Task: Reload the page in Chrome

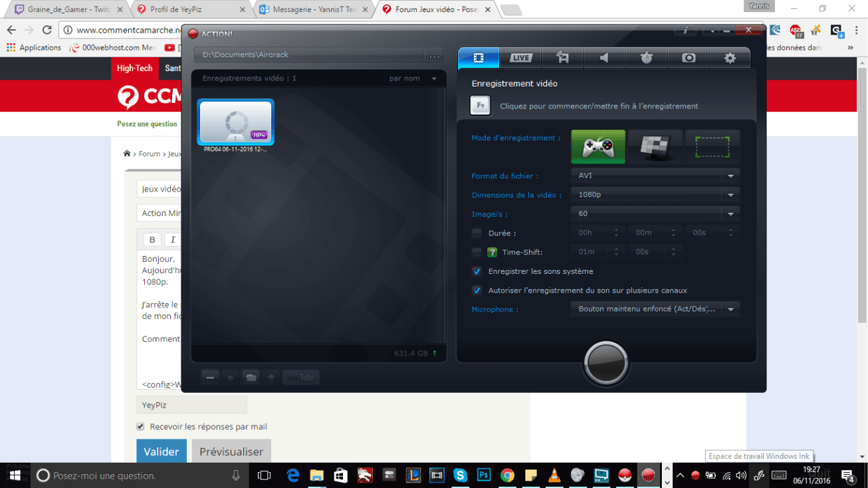Action: tap(47, 30)
